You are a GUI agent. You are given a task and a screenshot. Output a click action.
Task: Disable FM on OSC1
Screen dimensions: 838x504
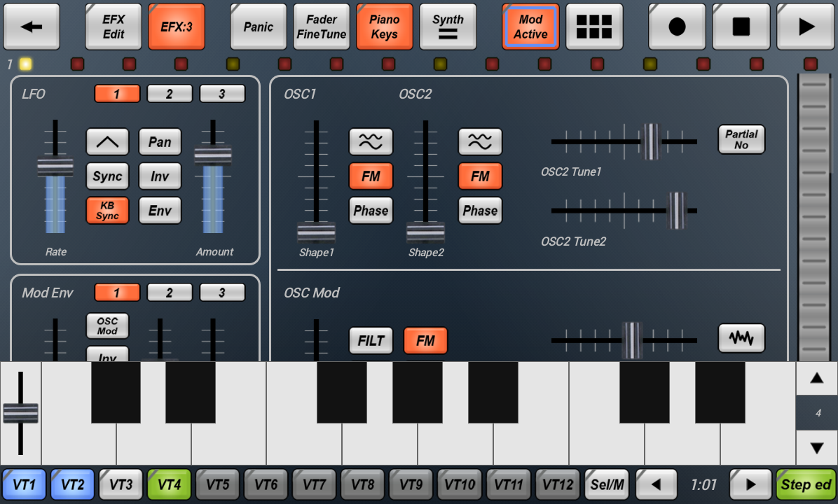click(x=371, y=176)
